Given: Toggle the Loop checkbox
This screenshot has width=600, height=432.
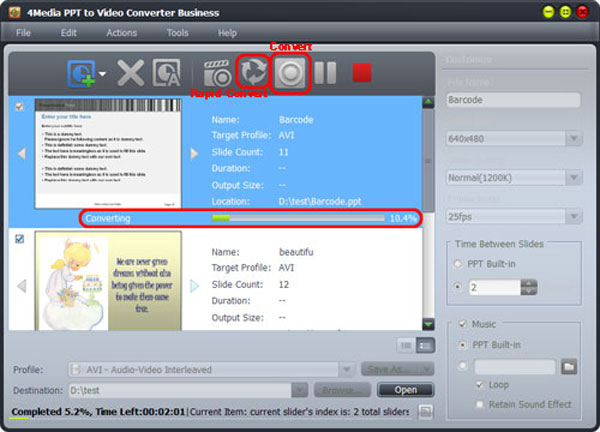Looking at the screenshot, I should point(479,385).
